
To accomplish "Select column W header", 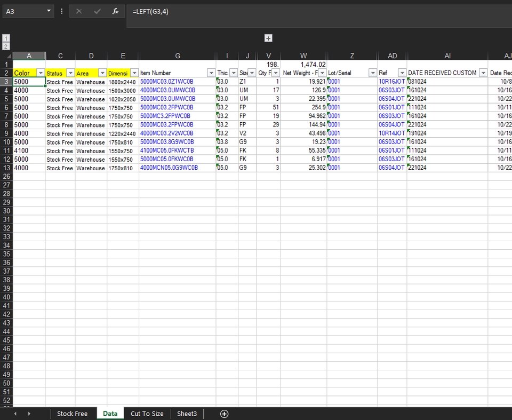I will (303, 56).
